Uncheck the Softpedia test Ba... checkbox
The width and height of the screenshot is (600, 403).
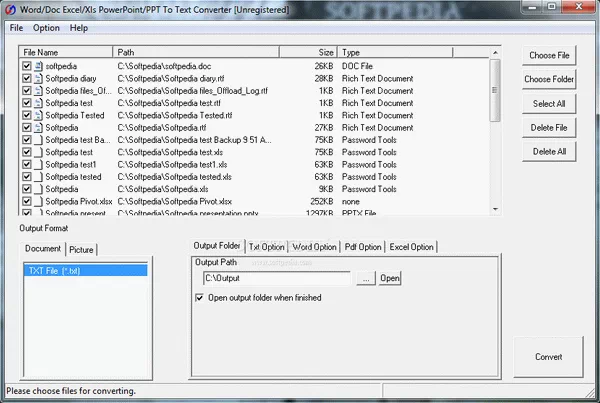[26, 140]
